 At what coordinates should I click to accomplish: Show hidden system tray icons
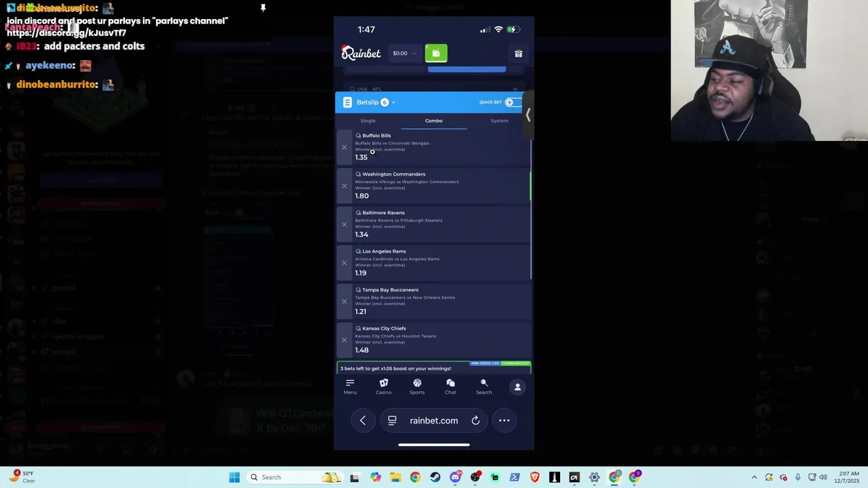[x=754, y=477]
